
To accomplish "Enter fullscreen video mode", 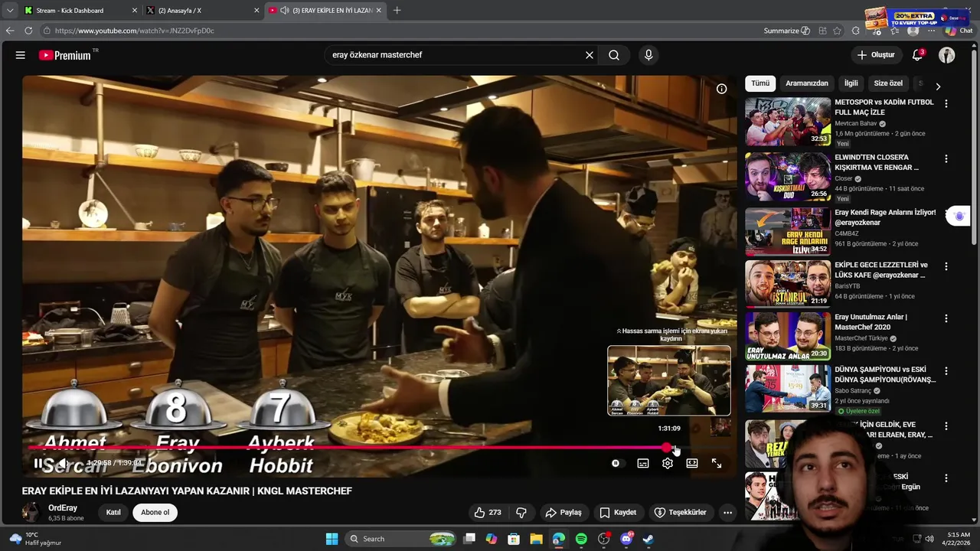I will (x=717, y=463).
